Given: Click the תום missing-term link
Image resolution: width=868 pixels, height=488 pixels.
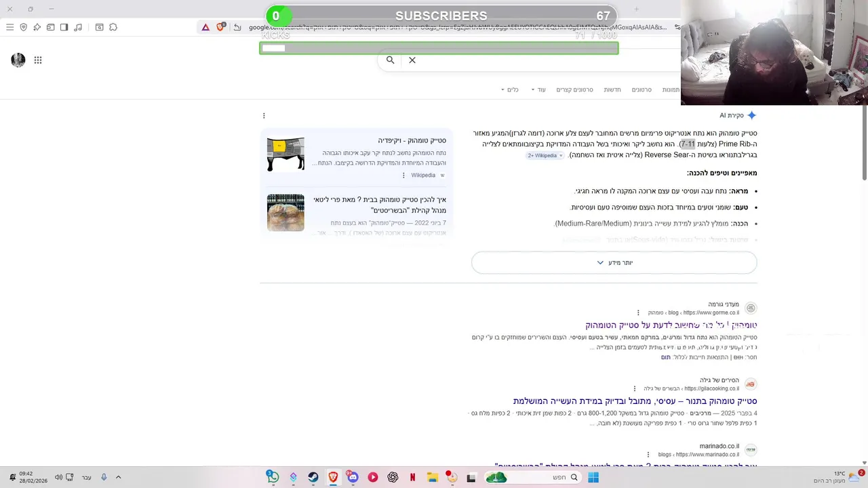Looking at the screenshot, I should (x=666, y=357).
